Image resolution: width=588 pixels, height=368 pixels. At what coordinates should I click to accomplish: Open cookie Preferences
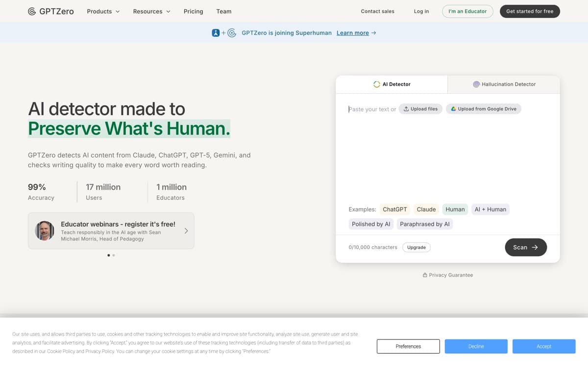[x=408, y=346]
